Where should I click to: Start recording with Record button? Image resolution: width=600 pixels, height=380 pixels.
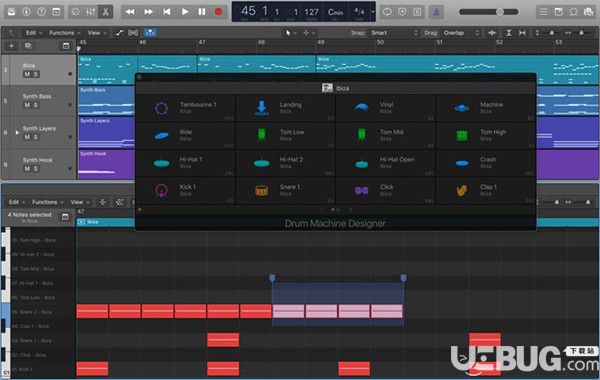pos(218,12)
